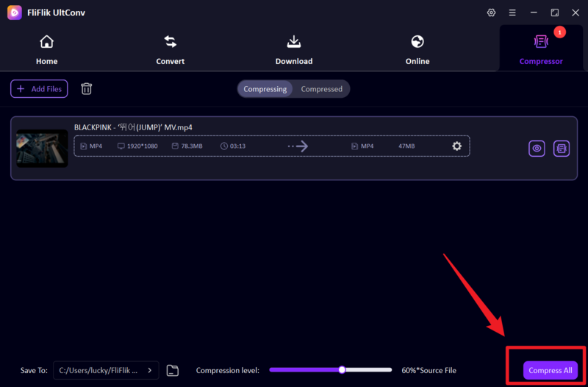
Task: Open the Download tab
Action: 293,49
